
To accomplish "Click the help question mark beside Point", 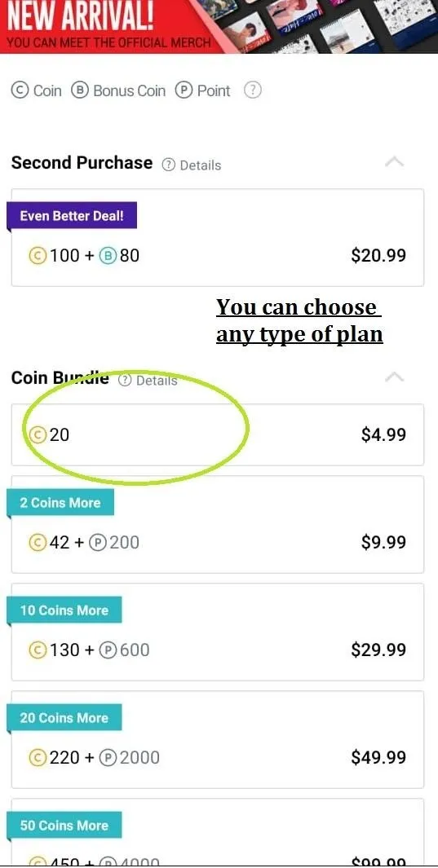I will coord(253,90).
